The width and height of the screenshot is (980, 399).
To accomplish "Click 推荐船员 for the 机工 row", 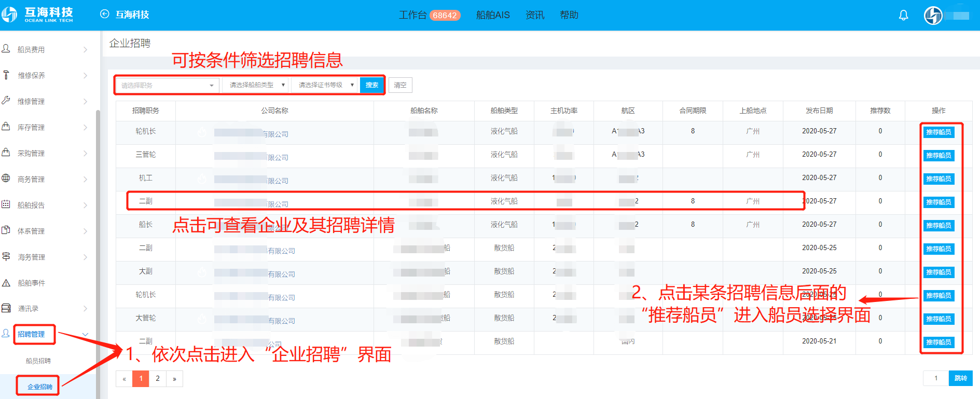I will 938,179.
